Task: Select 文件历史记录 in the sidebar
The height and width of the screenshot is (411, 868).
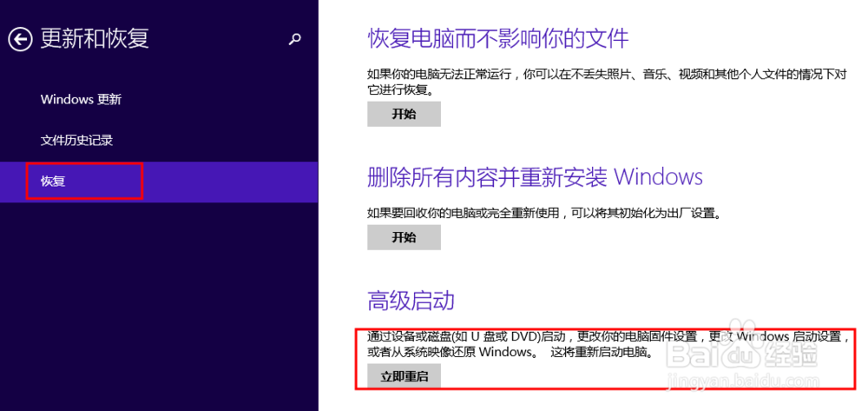Action: pos(76,140)
